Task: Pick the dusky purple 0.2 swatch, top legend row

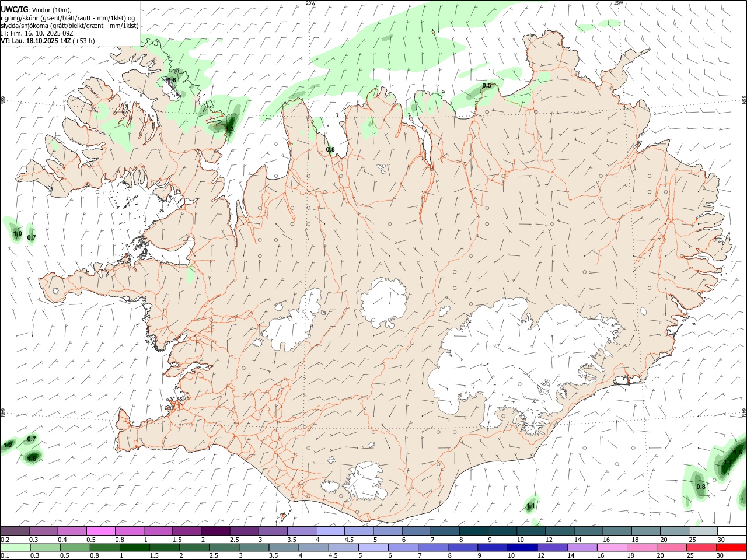Action: pos(15,531)
